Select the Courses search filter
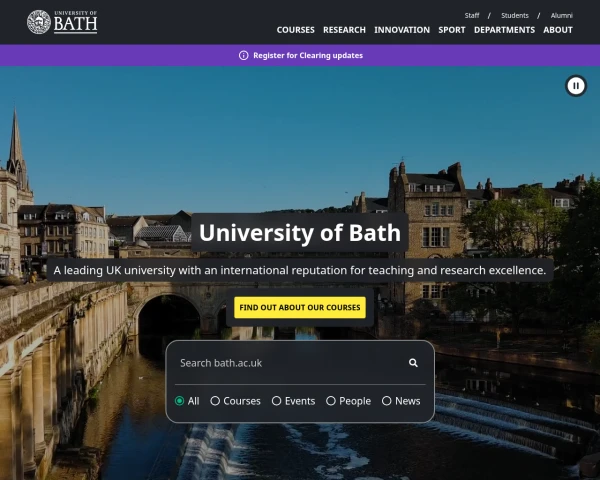 tap(235, 401)
